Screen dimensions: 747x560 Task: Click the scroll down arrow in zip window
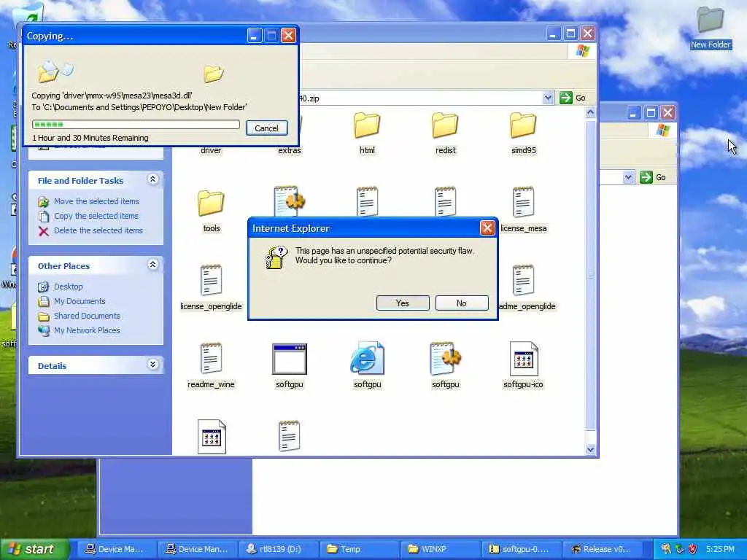point(590,449)
